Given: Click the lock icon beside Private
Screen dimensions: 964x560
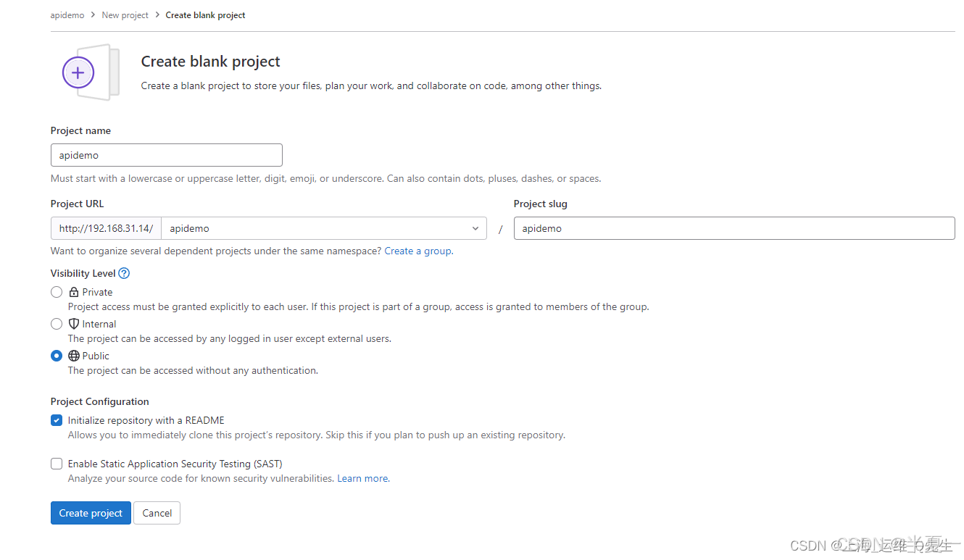Looking at the screenshot, I should click(x=73, y=291).
